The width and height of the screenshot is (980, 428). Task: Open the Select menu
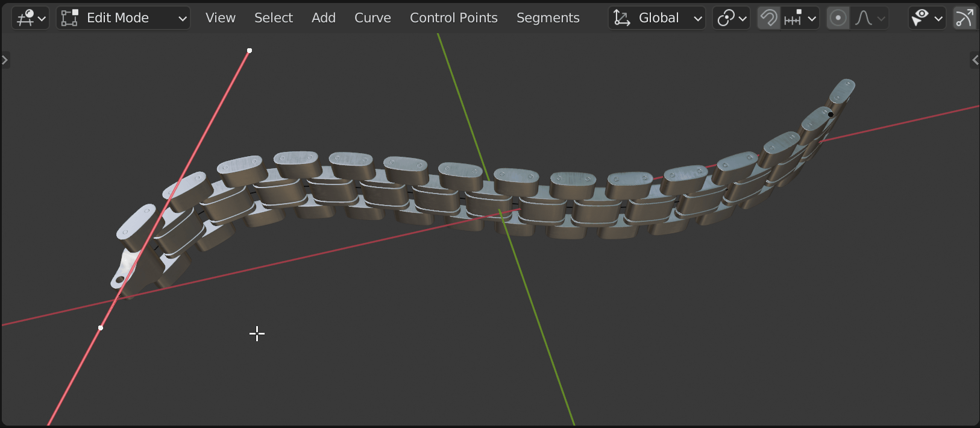274,18
